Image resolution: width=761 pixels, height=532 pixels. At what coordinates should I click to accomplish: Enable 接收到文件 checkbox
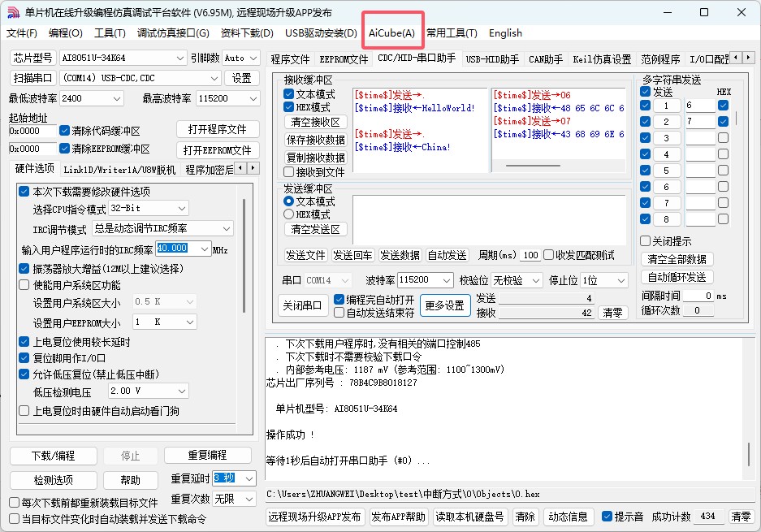pyautogui.click(x=289, y=172)
